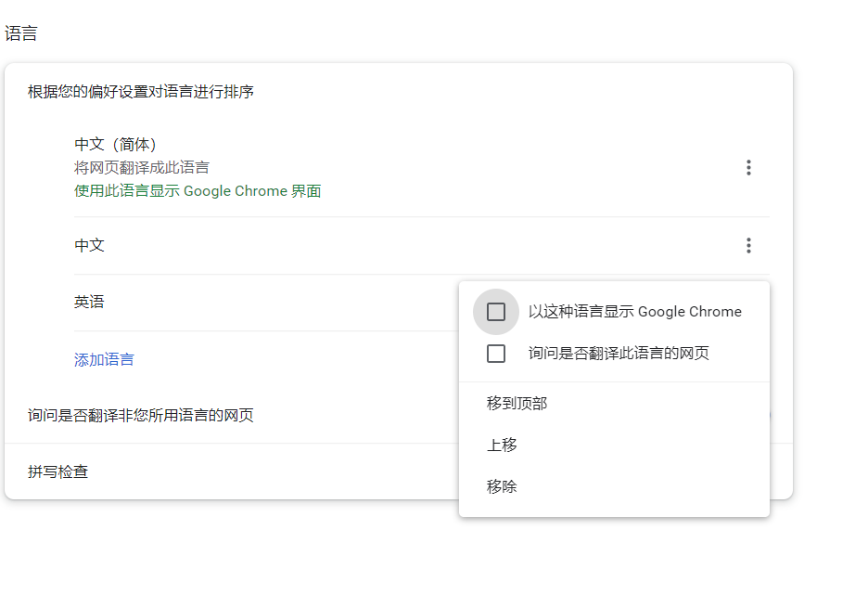Click the 中文（简体） language name
The image size is (868, 594).
(116, 145)
